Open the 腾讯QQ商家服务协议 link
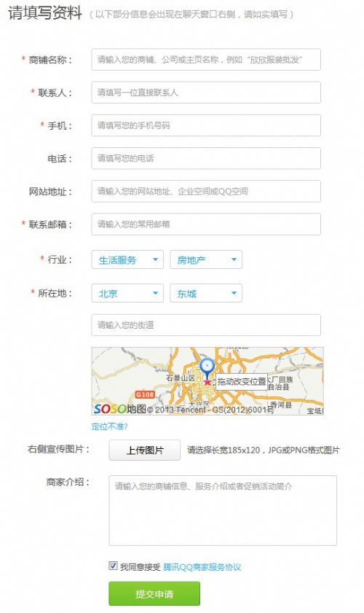Image resolution: width=364 pixels, height=613 pixels. tap(202, 567)
